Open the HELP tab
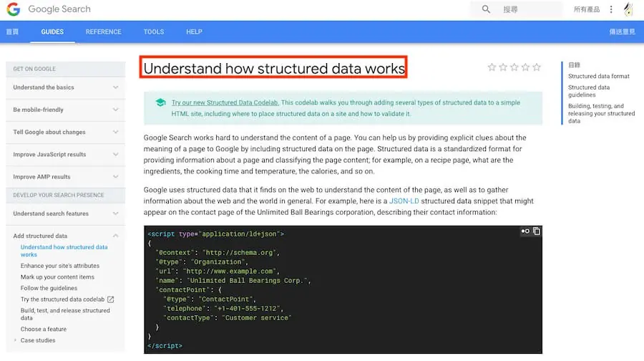 coord(194,32)
